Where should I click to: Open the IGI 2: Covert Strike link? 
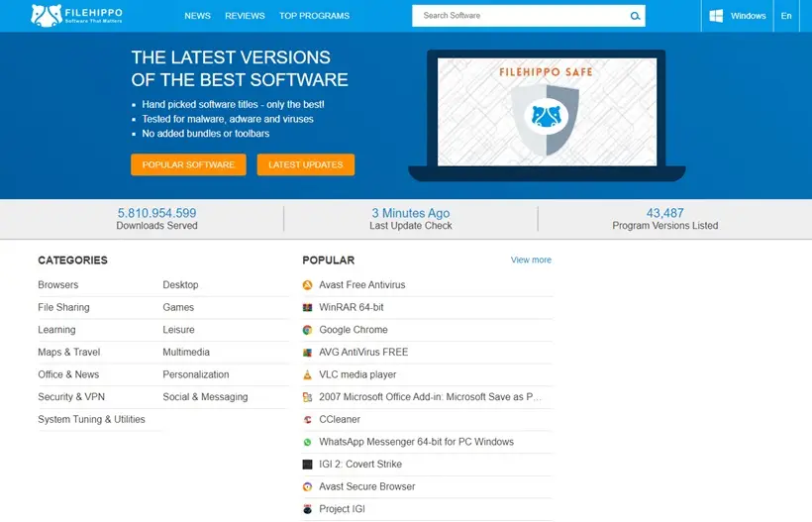pyautogui.click(x=360, y=465)
